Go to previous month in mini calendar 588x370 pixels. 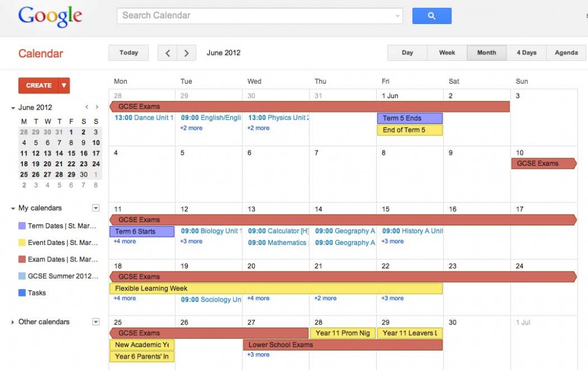tap(87, 107)
